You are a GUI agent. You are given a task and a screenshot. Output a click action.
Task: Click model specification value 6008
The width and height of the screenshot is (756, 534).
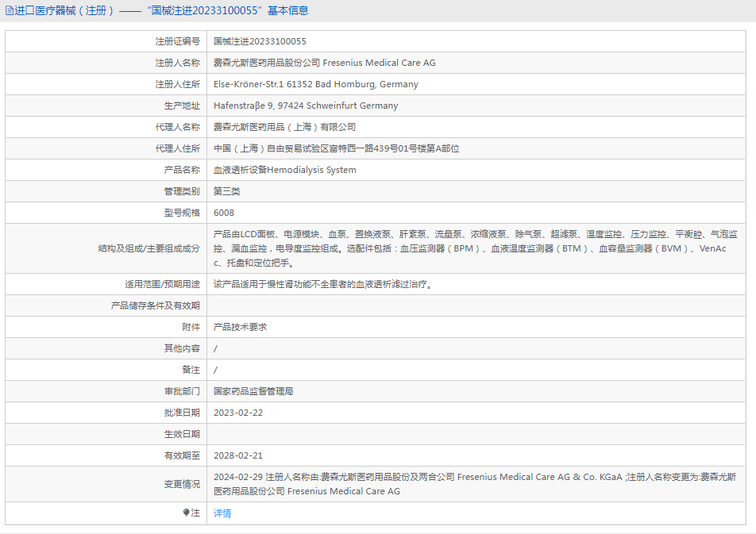coord(224,213)
